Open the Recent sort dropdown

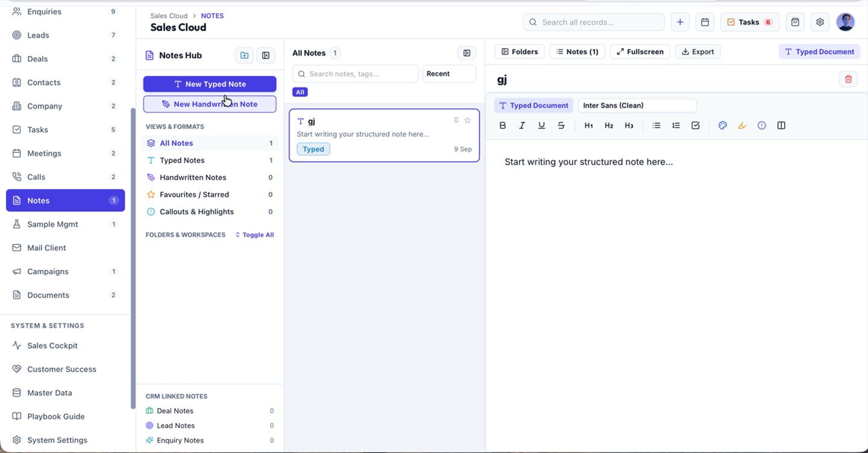tap(449, 73)
